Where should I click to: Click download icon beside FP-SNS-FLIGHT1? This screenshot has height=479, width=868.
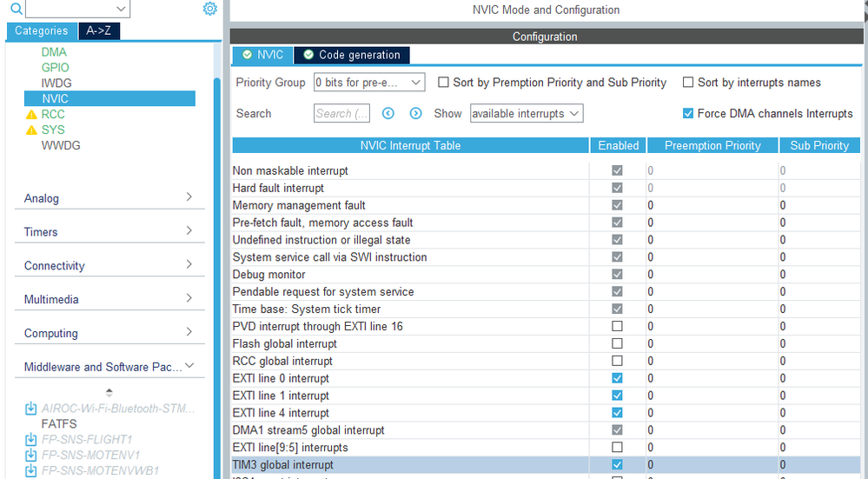(x=31, y=440)
